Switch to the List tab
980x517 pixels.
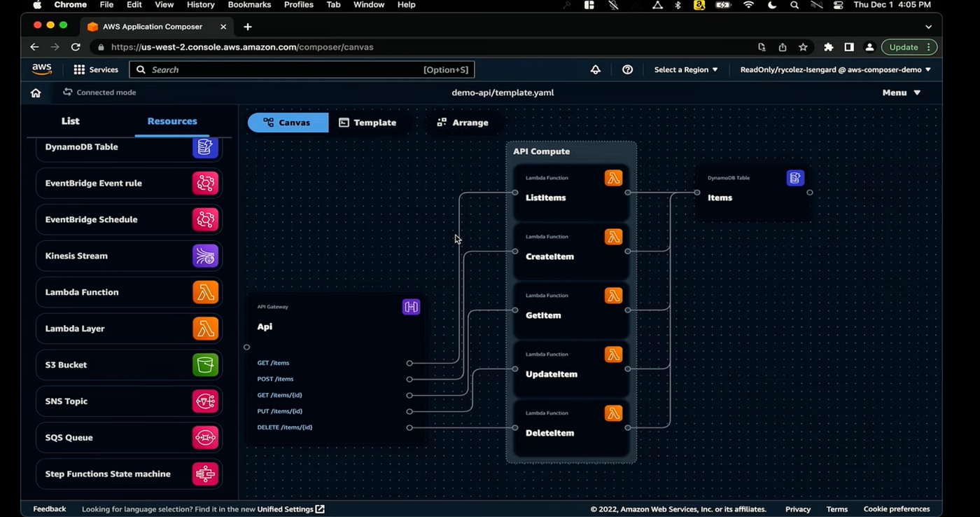[71, 121]
